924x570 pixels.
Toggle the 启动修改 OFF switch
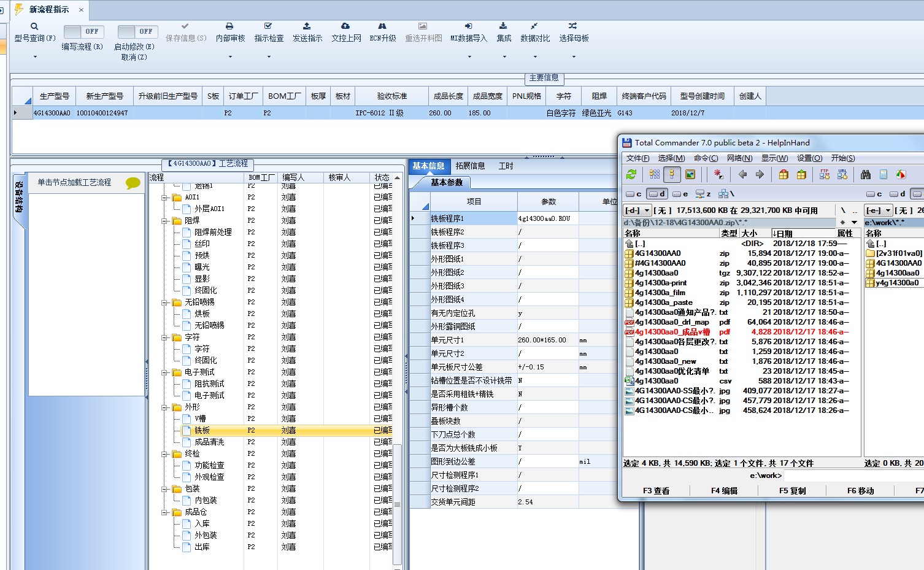click(137, 31)
